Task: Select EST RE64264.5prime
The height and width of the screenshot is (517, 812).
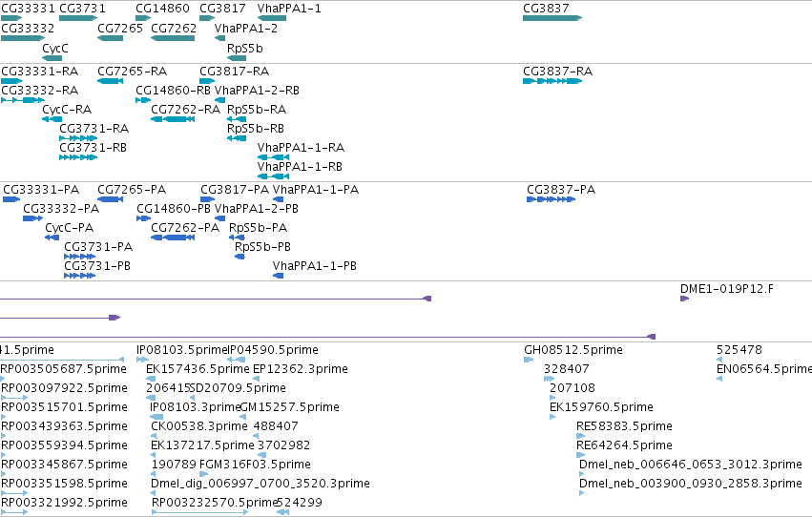Action: tap(625, 445)
